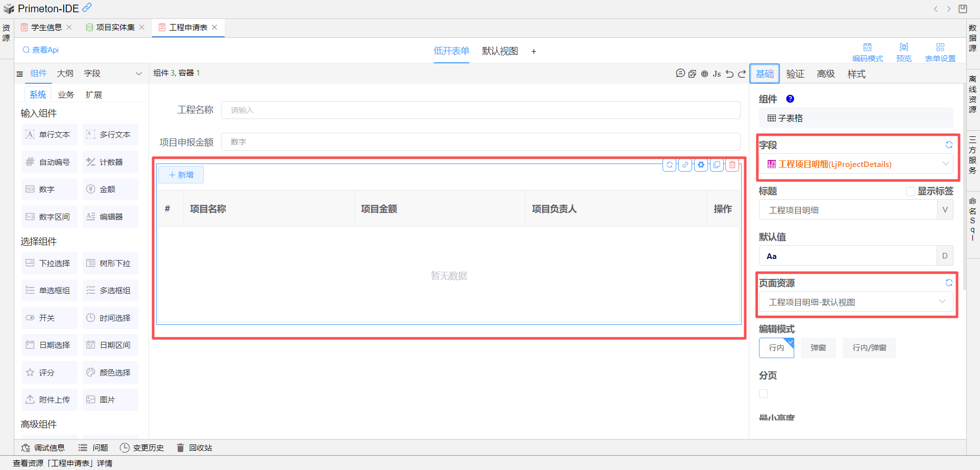Click the copy icon on the sub-table

(x=717, y=165)
